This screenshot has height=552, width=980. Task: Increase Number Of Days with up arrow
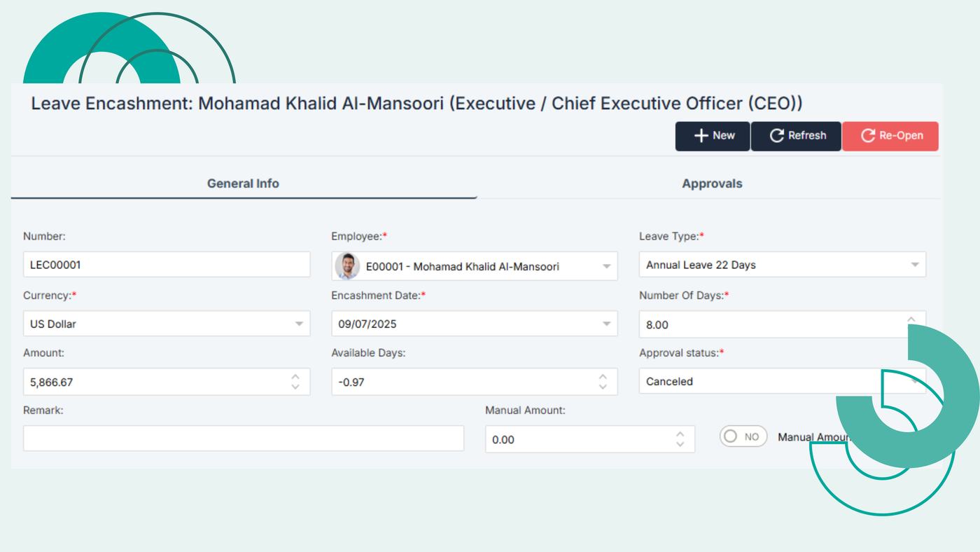911,319
